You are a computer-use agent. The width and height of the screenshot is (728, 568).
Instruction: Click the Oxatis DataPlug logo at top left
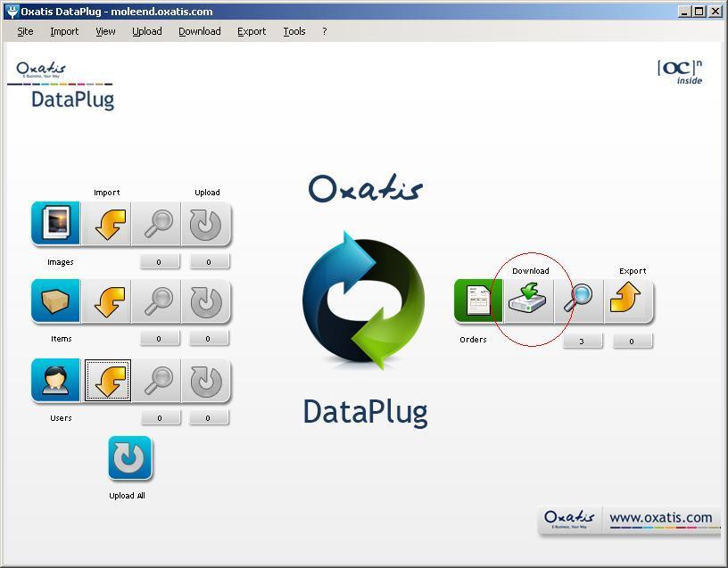pos(61,85)
